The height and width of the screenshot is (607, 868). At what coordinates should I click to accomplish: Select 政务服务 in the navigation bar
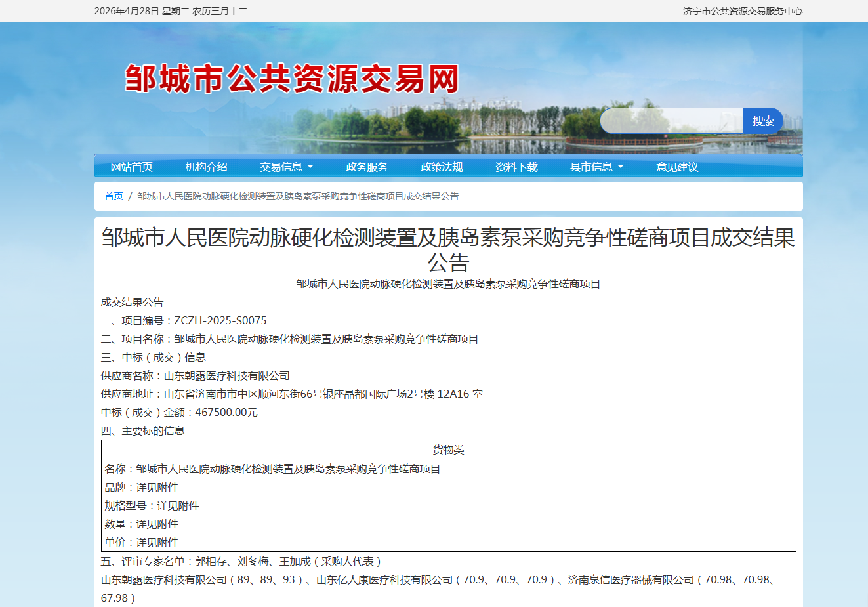tap(367, 167)
